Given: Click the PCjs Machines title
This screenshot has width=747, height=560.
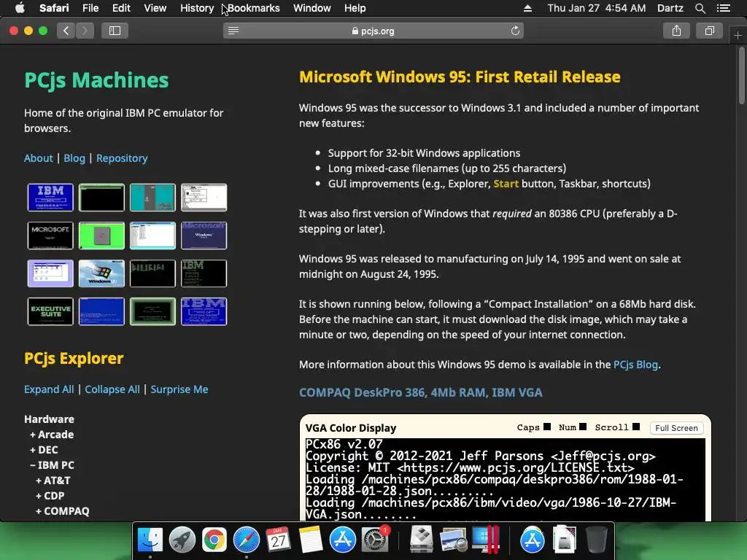Looking at the screenshot, I should pyautogui.click(x=96, y=80).
